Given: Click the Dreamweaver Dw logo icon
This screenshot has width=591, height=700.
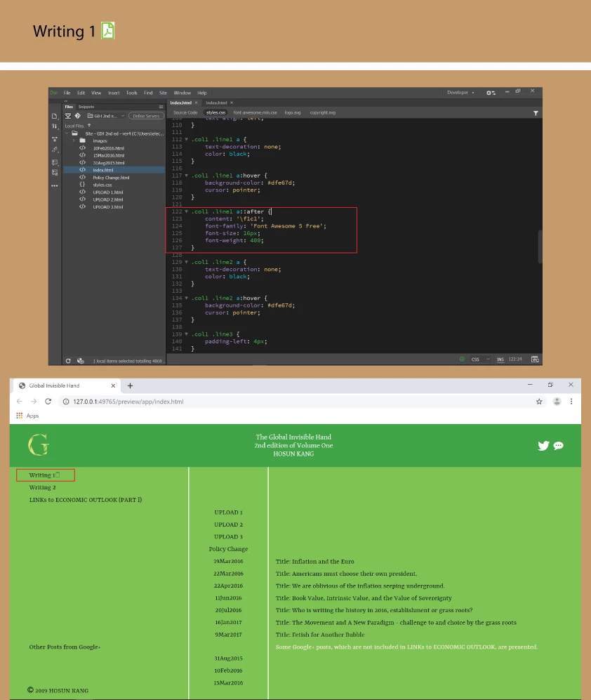Looking at the screenshot, I should click(x=53, y=93).
